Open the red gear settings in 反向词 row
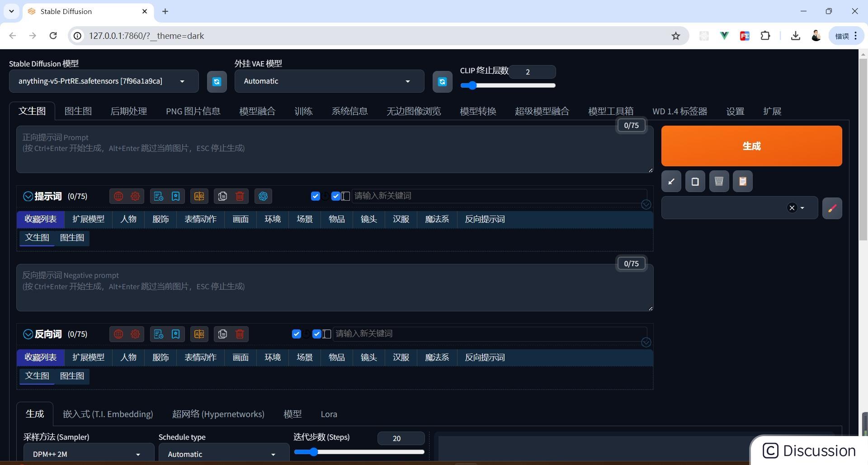Viewport: 868px width, 465px height. pos(135,334)
